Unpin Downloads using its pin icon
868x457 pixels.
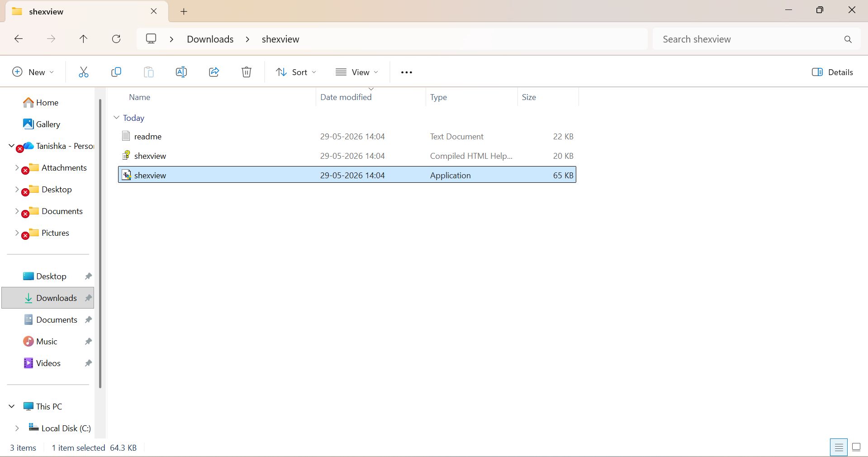click(x=88, y=298)
